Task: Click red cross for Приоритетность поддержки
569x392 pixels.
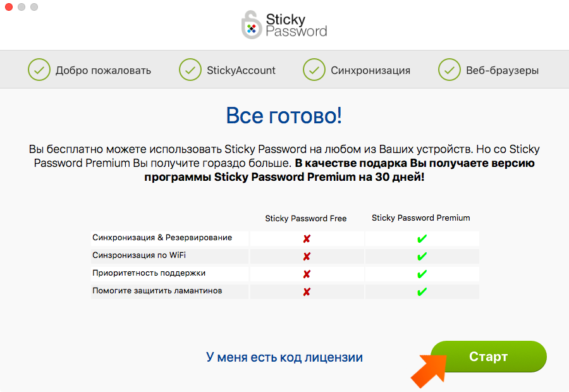Action: (307, 274)
